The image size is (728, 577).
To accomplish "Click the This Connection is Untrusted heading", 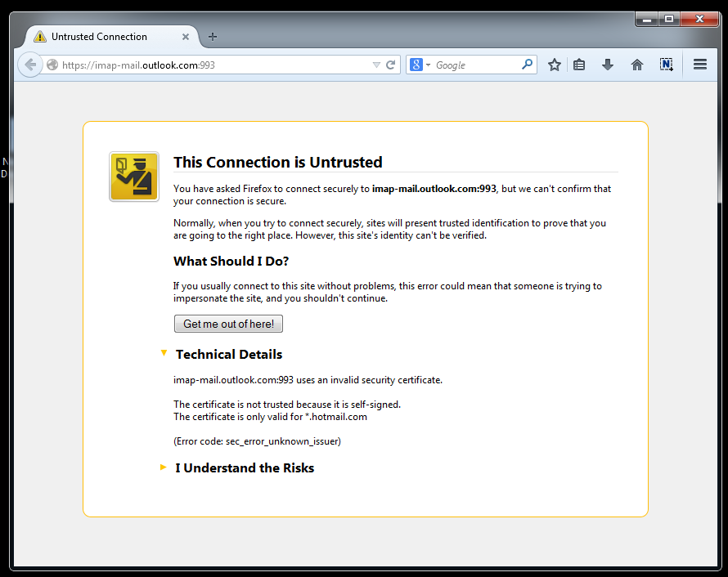I will [277, 163].
